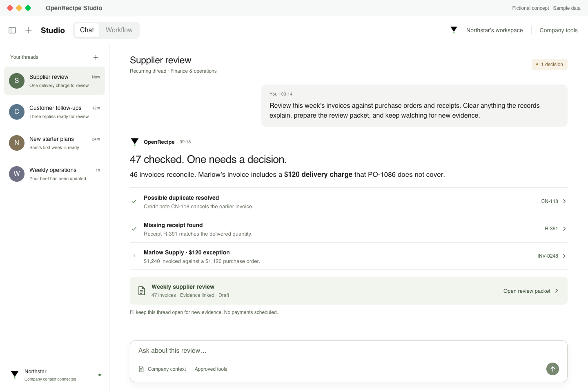
Task: Open the New starter plans thread
Action: click(54, 143)
